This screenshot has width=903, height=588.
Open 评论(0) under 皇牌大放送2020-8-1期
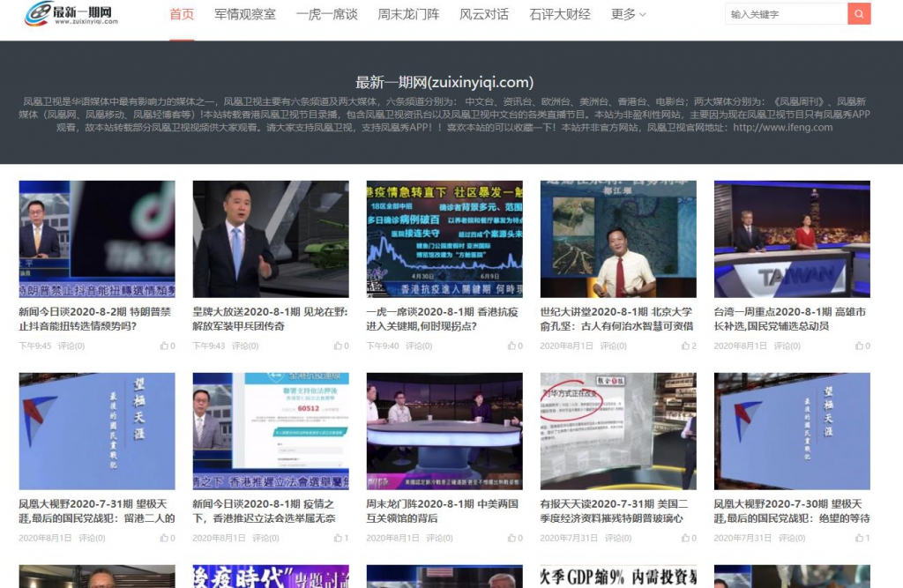[245, 346]
